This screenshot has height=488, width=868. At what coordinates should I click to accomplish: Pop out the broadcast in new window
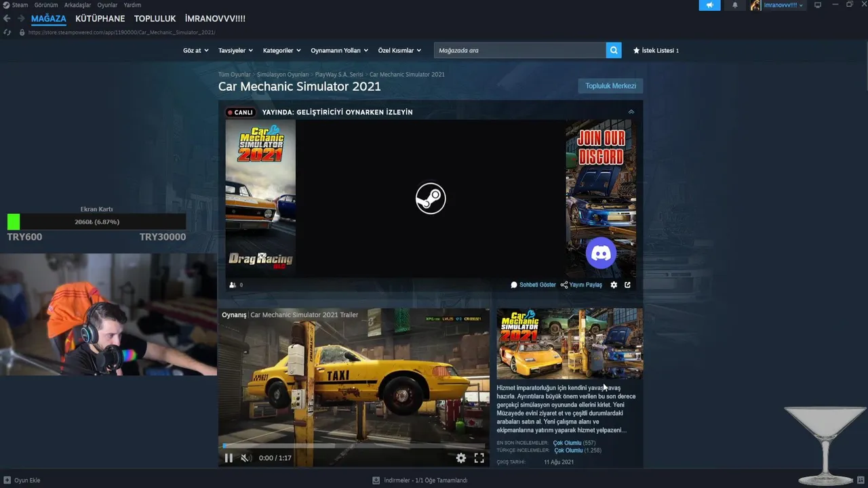click(x=627, y=285)
